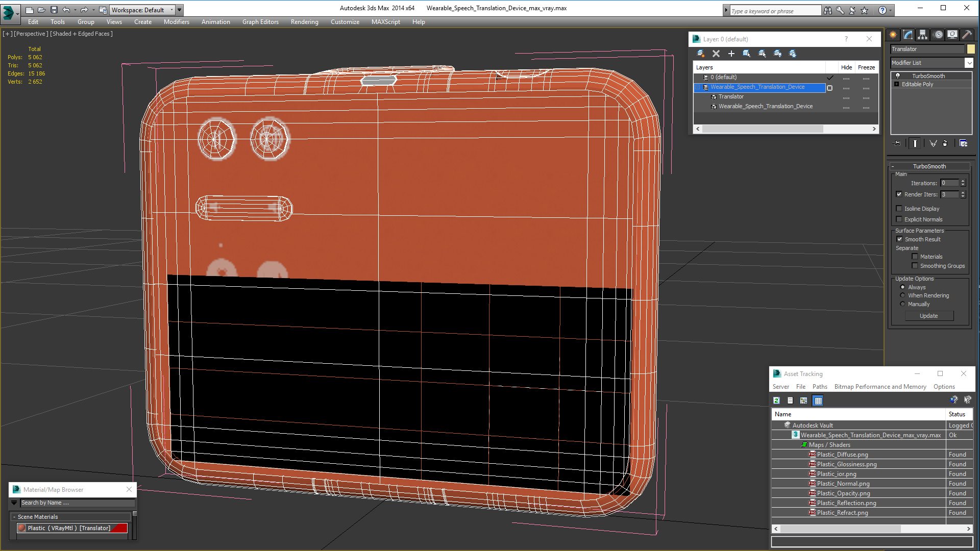Open the Motion command panel tab

coord(938,35)
